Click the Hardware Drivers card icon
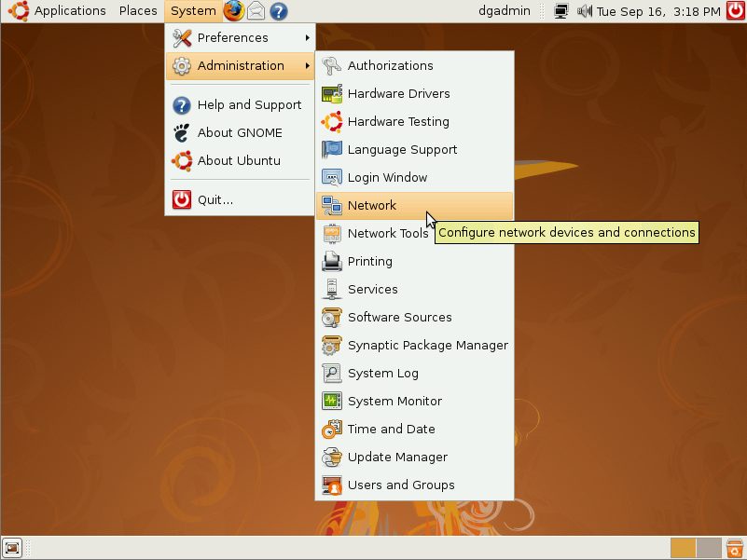This screenshot has width=747, height=560. tap(332, 94)
